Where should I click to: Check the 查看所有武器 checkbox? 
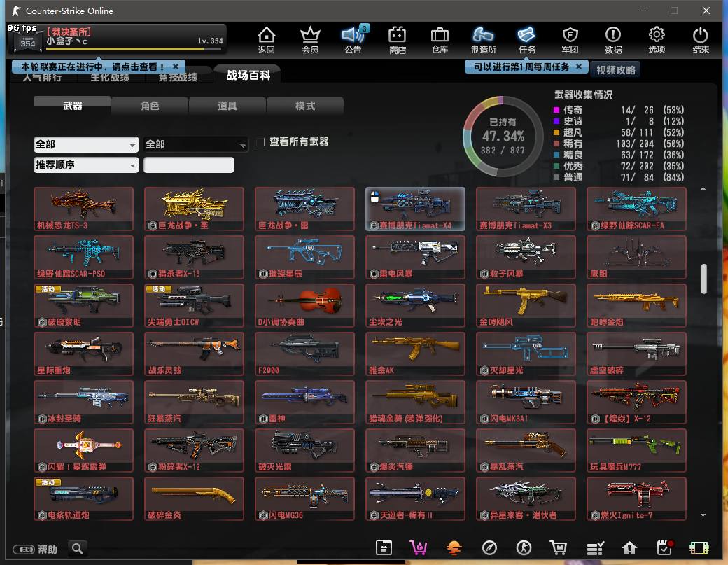[x=260, y=141]
